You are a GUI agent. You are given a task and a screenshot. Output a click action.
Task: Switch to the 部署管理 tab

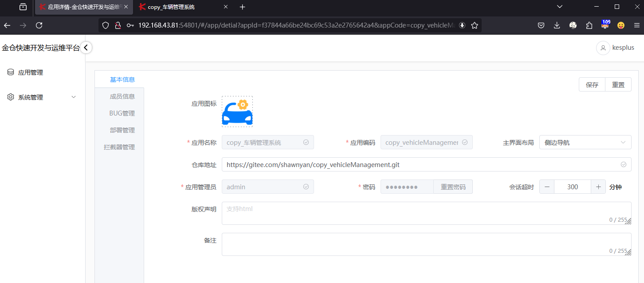click(x=122, y=130)
